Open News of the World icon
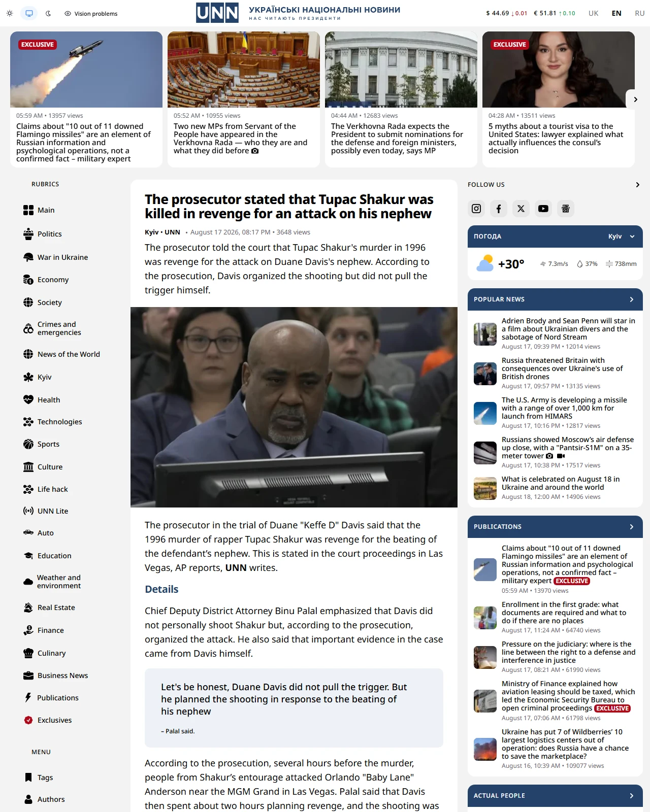The image size is (650, 812). point(28,354)
